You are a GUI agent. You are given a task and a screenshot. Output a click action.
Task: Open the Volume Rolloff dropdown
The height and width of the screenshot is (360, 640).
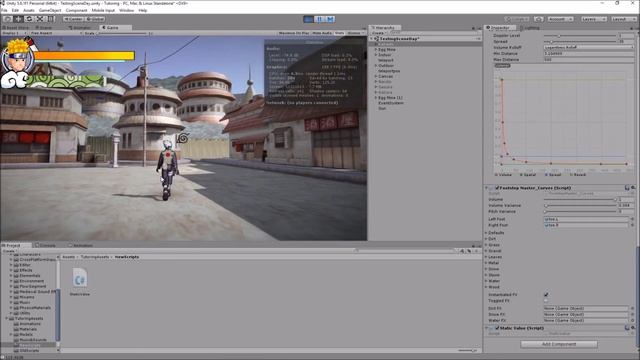(x=589, y=47)
